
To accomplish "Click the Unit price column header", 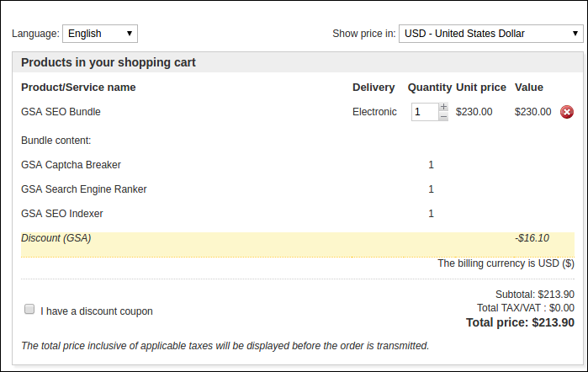I will [x=481, y=88].
